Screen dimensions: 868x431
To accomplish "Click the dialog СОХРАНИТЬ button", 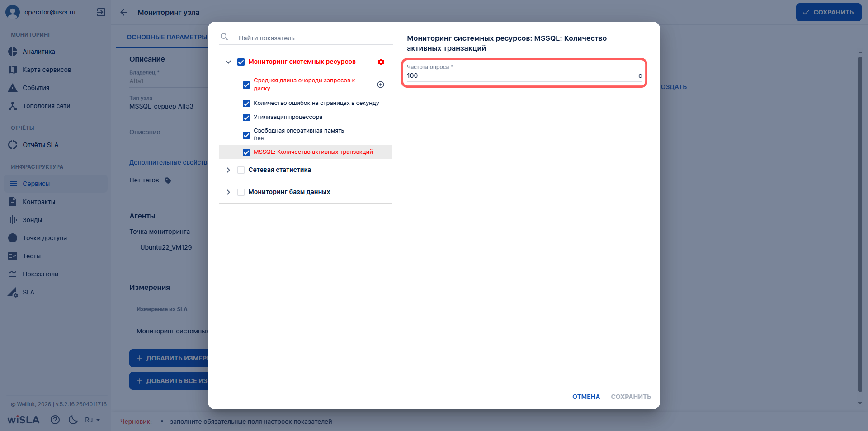I will 631,397.
